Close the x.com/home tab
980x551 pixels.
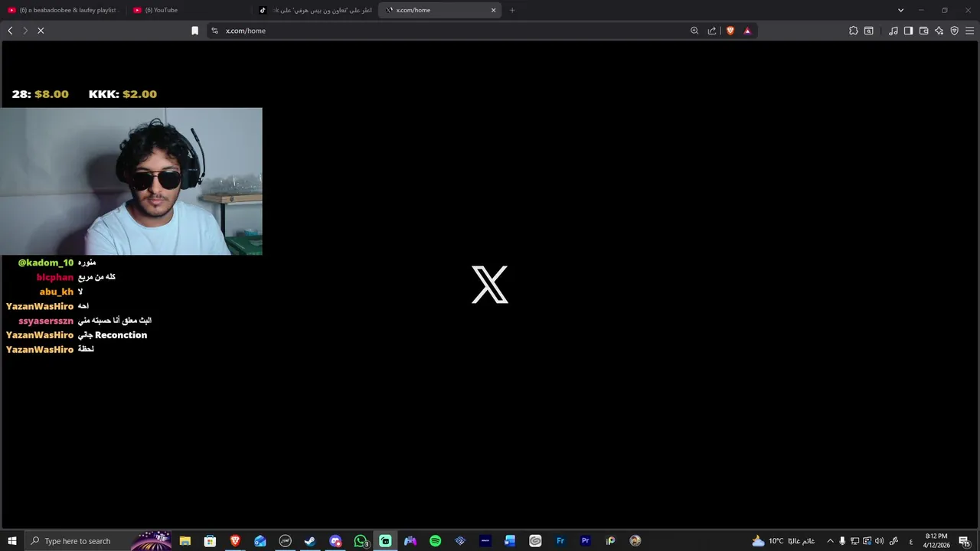(493, 10)
